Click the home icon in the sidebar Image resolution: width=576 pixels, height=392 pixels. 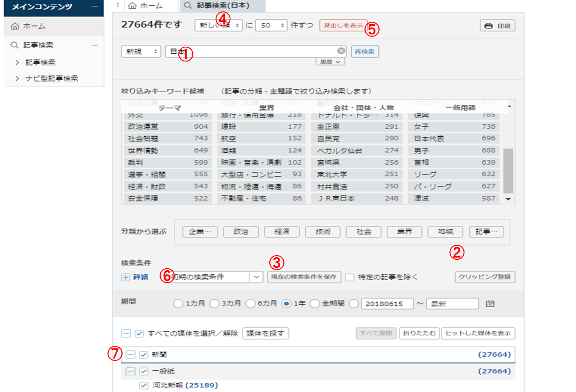pyautogui.click(x=15, y=26)
